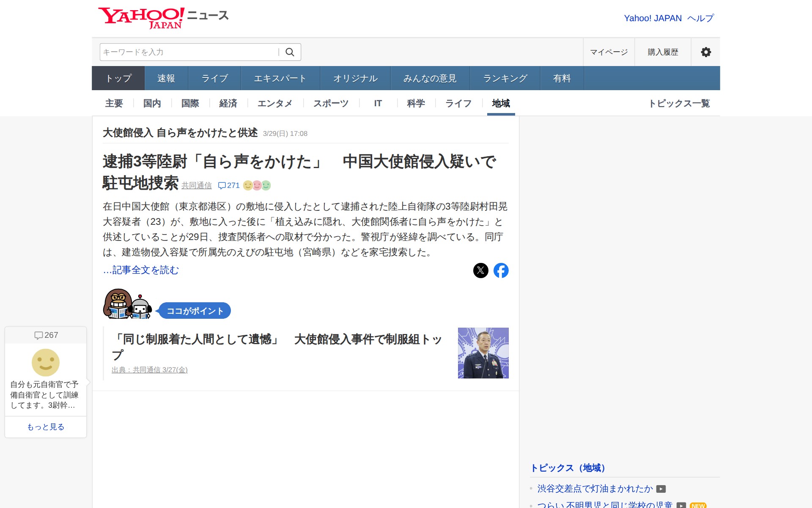Click the search magnifier icon

click(x=290, y=52)
